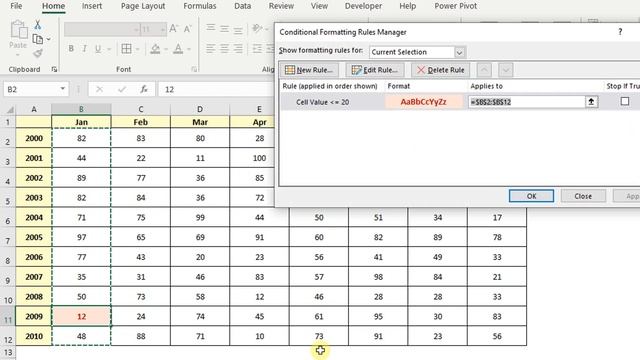The width and height of the screenshot is (640, 360).
Task: Select the Cell Value <= 20 rule
Action: click(322, 102)
